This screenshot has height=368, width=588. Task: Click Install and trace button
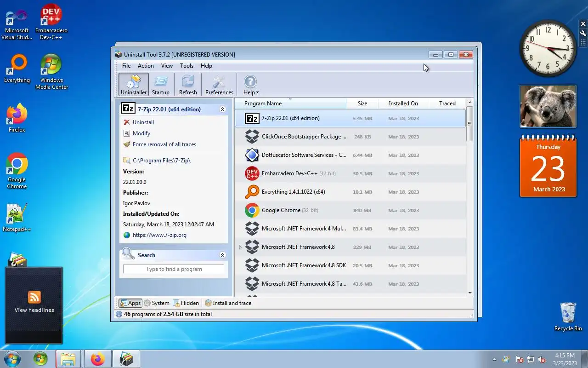pos(228,303)
